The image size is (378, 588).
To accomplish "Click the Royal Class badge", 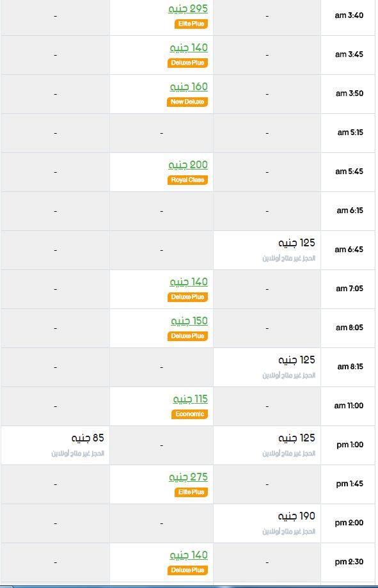I will pos(187,180).
